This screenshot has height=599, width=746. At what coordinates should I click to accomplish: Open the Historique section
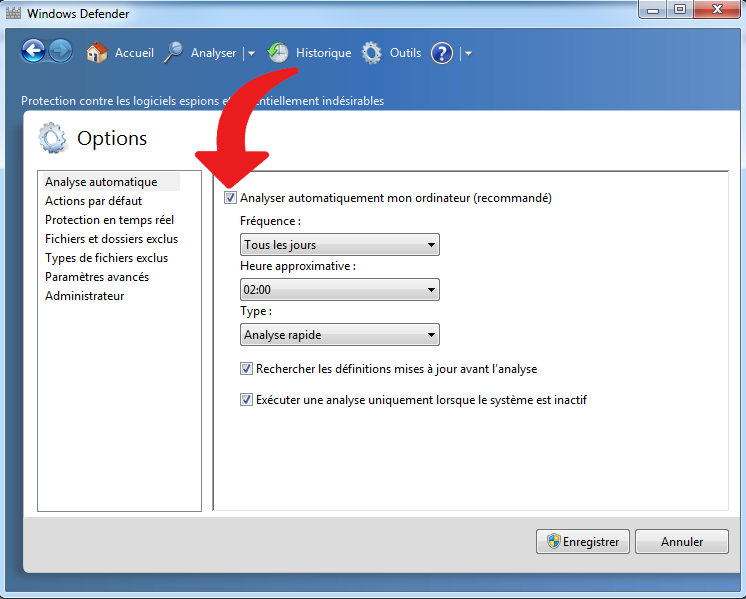[324, 53]
